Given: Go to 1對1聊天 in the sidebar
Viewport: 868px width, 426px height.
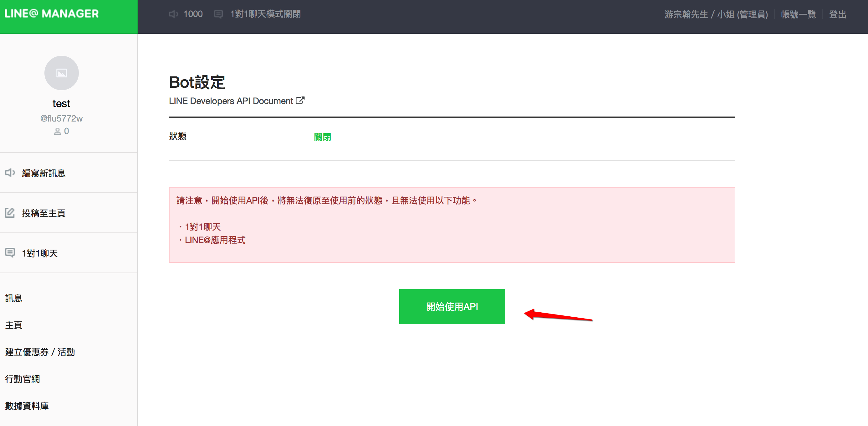Looking at the screenshot, I should (x=40, y=253).
